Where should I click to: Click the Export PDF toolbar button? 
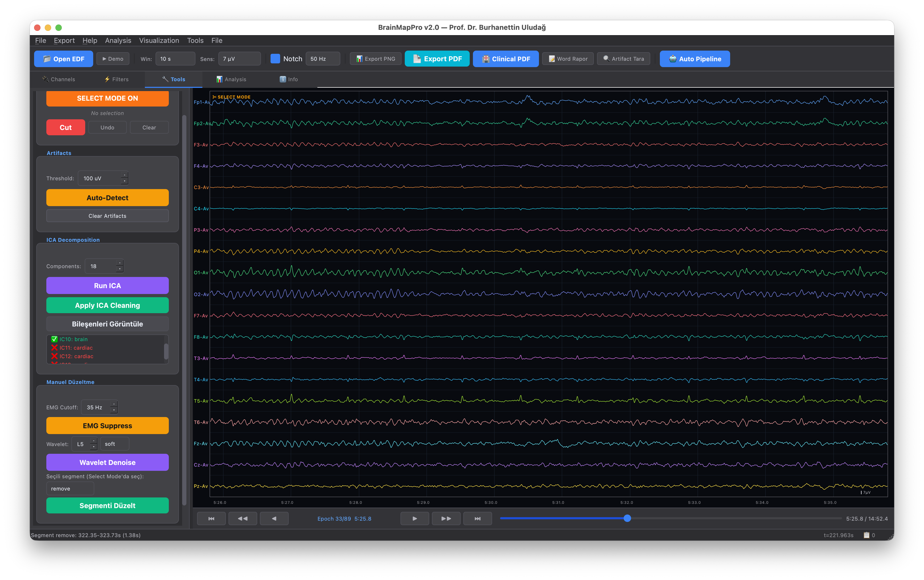coord(437,59)
